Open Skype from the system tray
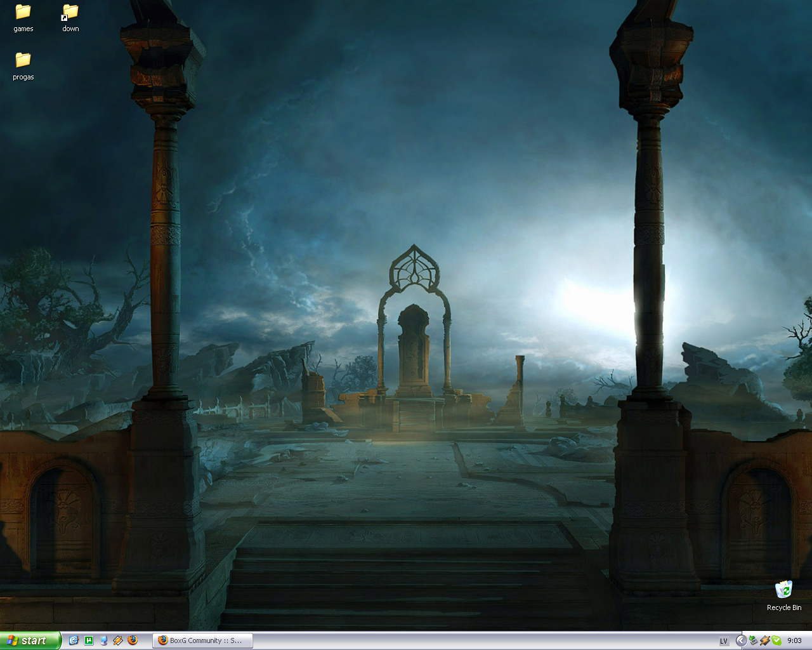 [776, 640]
